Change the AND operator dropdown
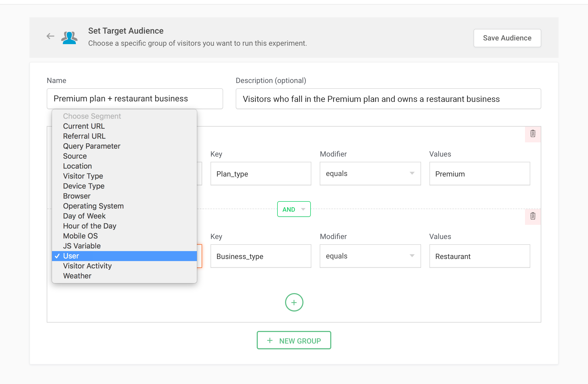The width and height of the screenshot is (588, 384). [x=294, y=209]
